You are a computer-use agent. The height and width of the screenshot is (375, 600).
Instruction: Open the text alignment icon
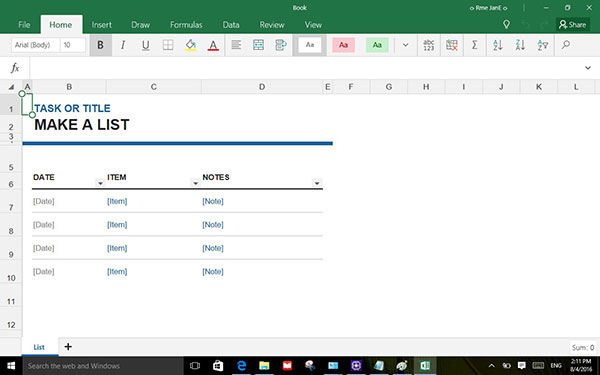[x=236, y=45]
